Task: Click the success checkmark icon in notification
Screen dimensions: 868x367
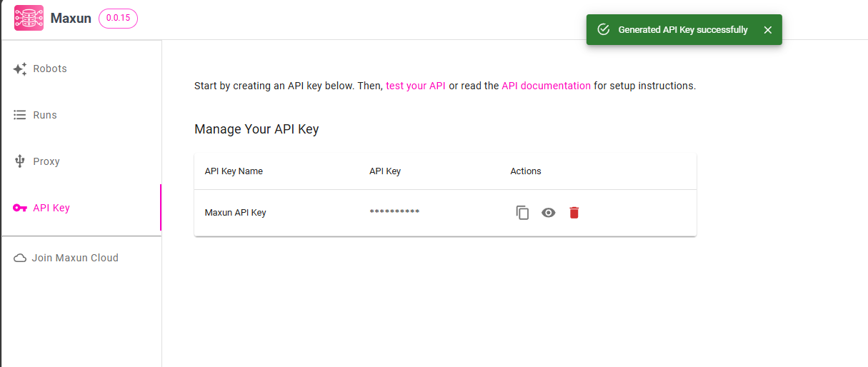Action: click(603, 29)
